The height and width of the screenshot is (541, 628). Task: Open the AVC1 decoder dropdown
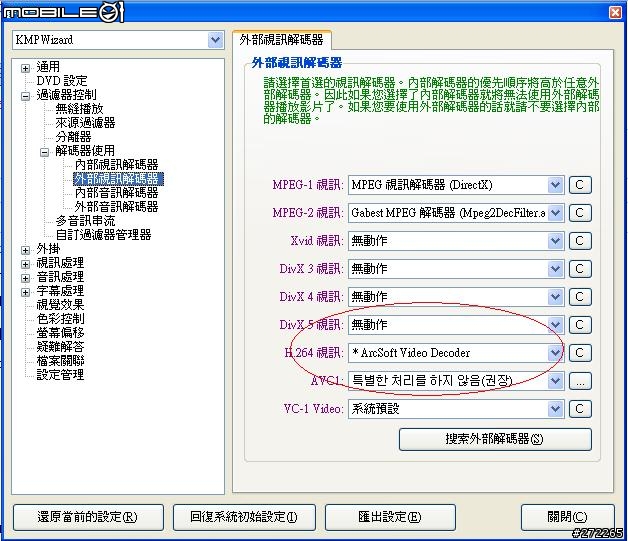pos(555,381)
